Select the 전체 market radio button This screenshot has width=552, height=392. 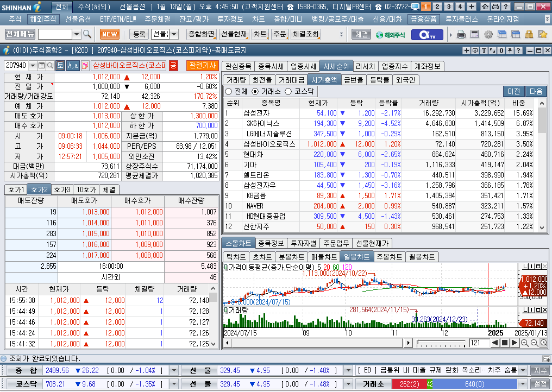point(229,92)
